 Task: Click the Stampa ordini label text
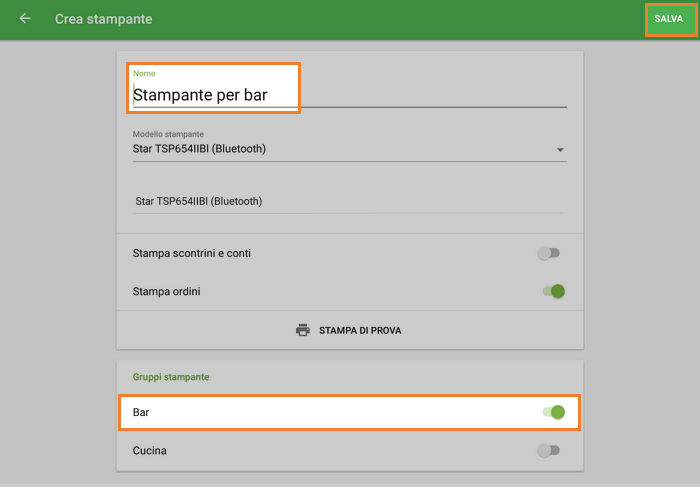pyautogui.click(x=167, y=292)
